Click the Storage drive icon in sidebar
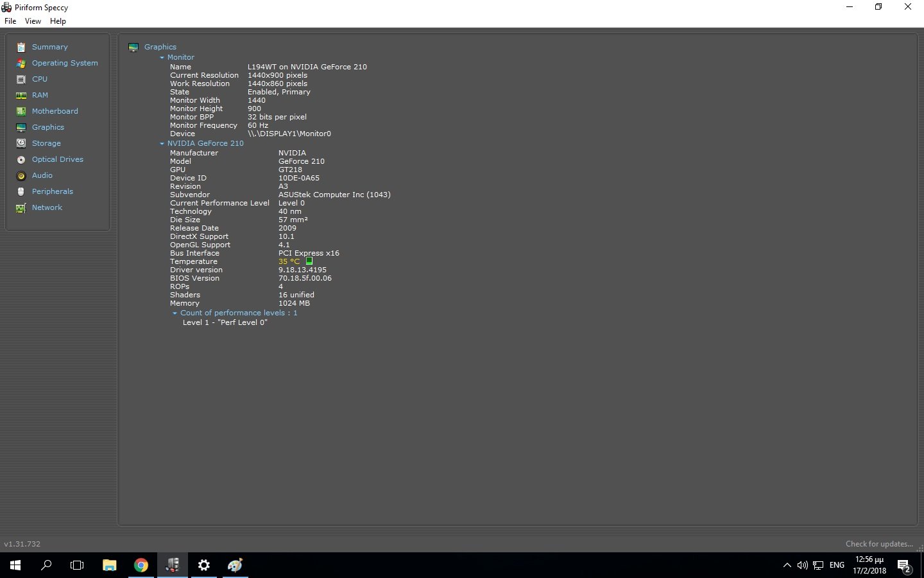 point(21,143)
